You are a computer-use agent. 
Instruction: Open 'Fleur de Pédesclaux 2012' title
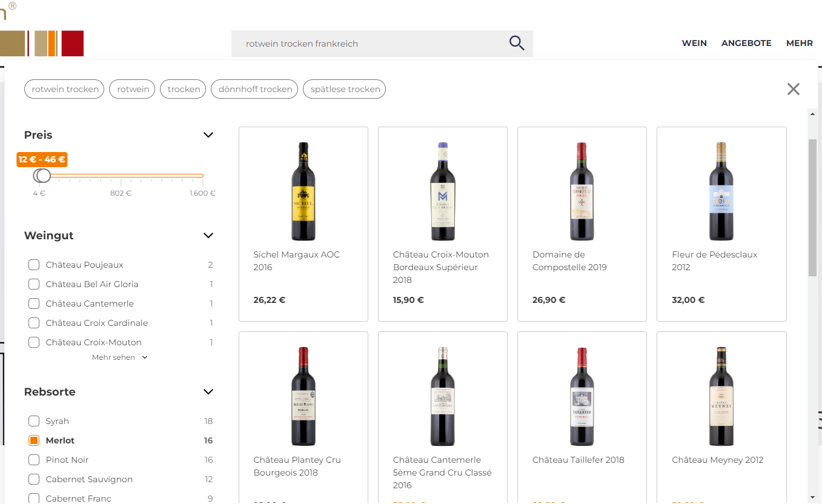[715, 261]
